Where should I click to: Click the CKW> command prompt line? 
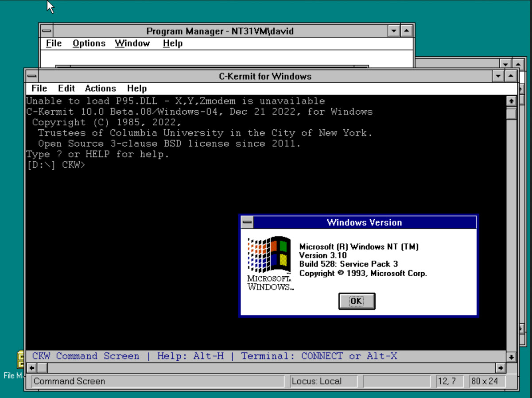(55, 165)
